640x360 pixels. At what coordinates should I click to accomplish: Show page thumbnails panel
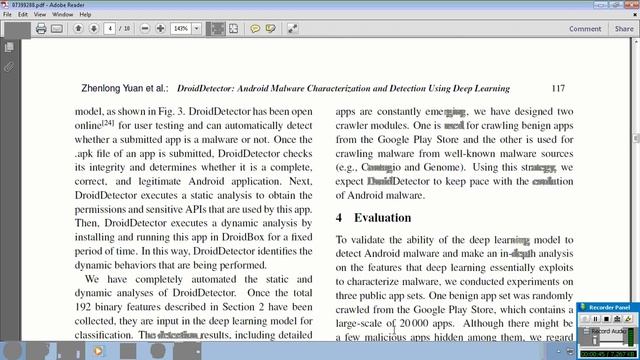[x=9, y=47]
